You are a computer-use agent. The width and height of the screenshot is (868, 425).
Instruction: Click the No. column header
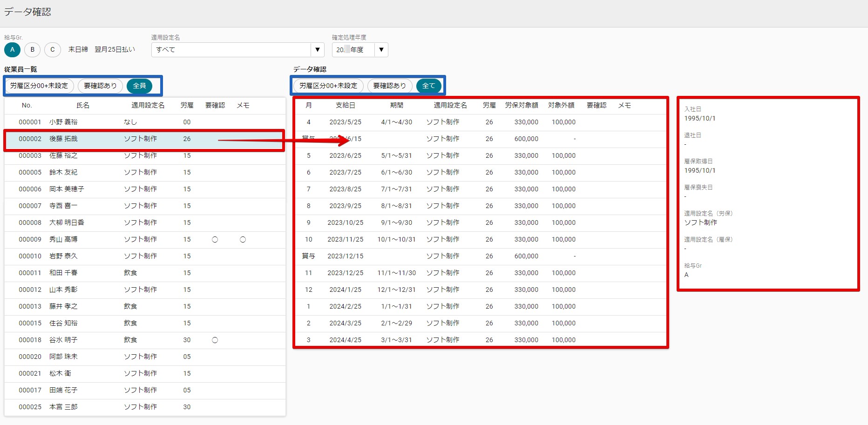point(27,106)
